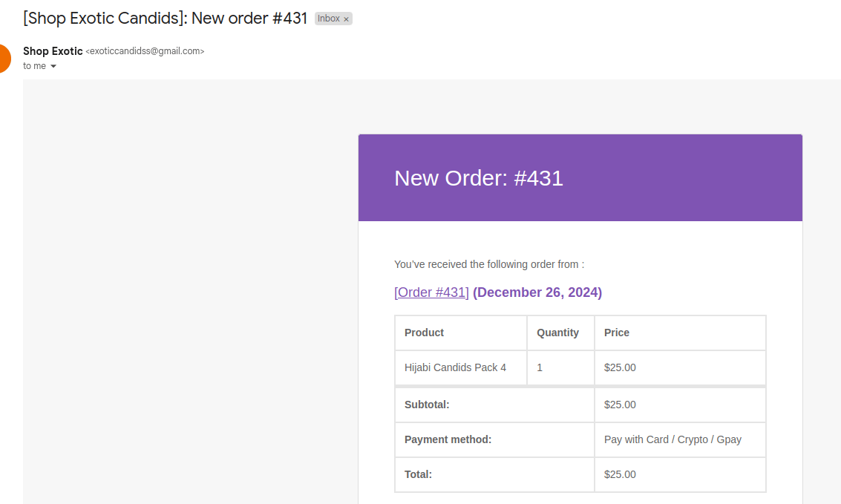Image resolution: width=841 pixels, height=504 pixels.
Task: Select the Hijabi Candids Pack 4 product cell
Action: click(455, 367)
